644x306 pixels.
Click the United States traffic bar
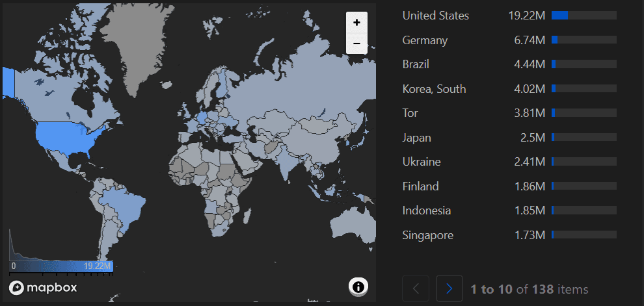coord(584,16)
